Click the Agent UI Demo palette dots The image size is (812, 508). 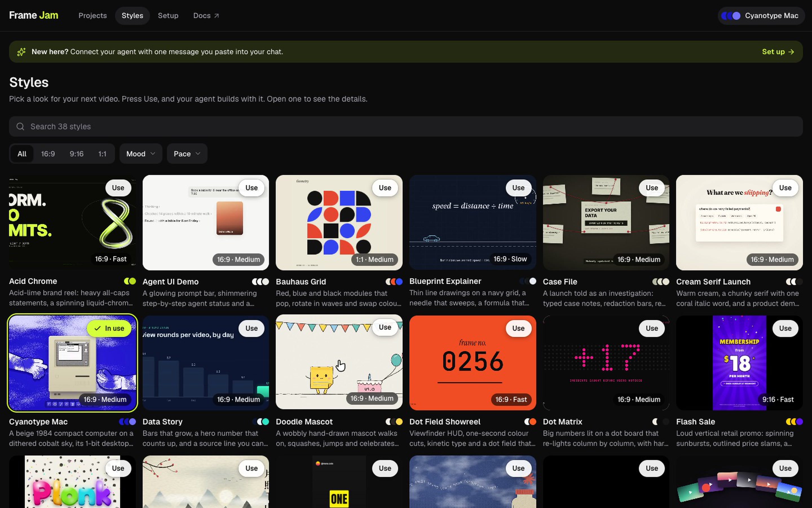(x=261, y=282)
